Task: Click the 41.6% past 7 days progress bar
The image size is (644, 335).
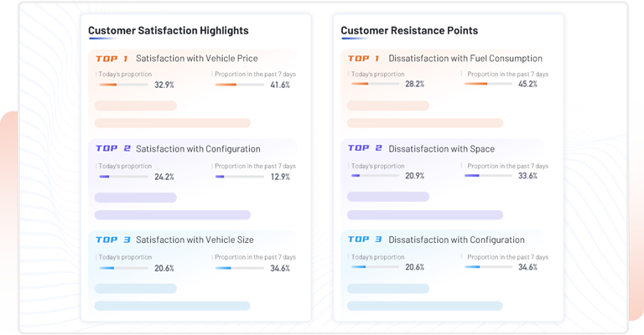Action: [239, 85]
